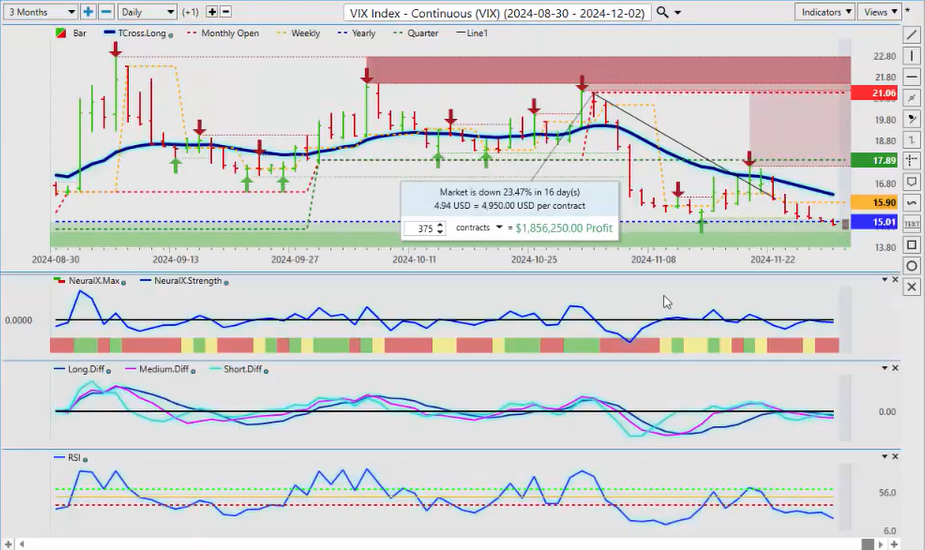Toggle the TCross.Long legend item
This screenshot has width=925, height=550.
(x=137, y=33)
